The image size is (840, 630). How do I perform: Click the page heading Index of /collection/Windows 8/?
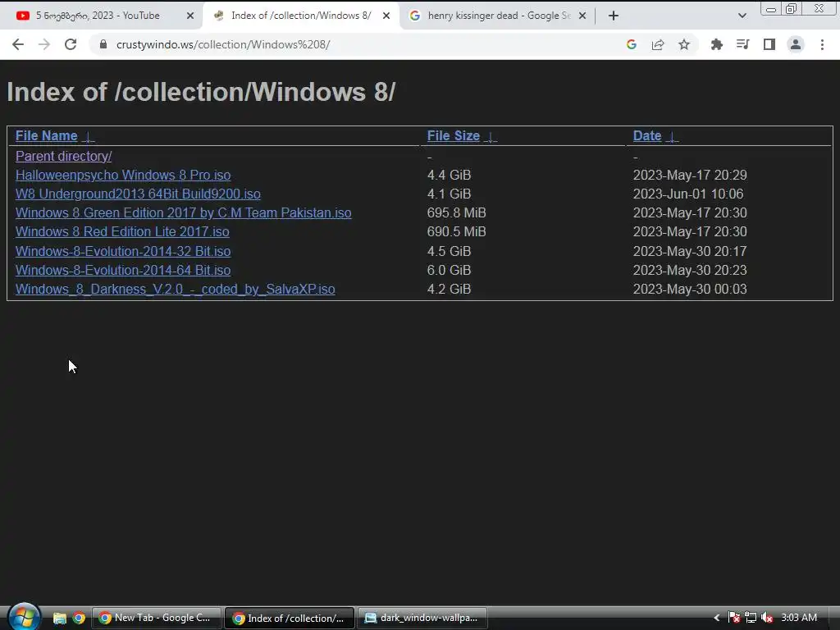pyautogui.click(x=201, y=92)
